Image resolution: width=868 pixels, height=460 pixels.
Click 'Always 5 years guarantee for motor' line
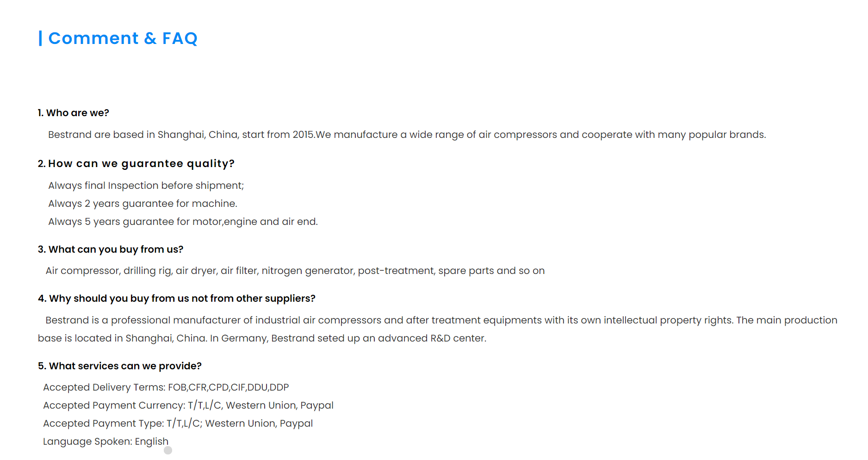(x=183, y=222)
